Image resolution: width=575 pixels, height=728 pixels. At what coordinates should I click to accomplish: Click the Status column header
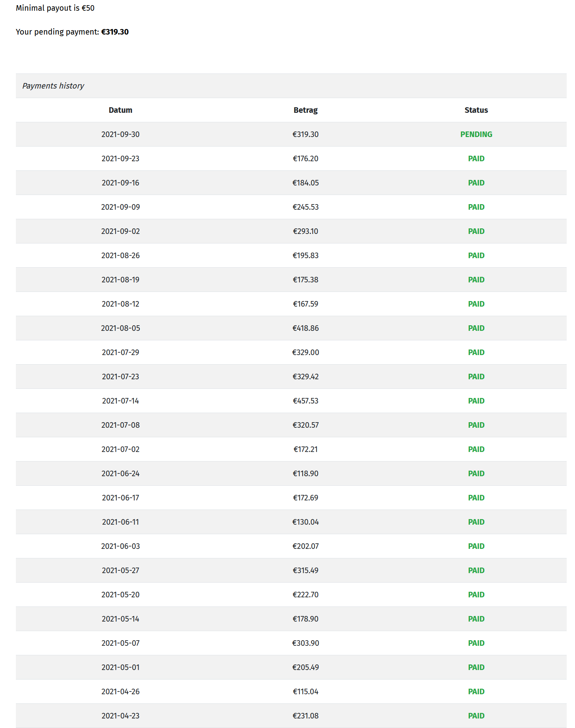point(476,110)
